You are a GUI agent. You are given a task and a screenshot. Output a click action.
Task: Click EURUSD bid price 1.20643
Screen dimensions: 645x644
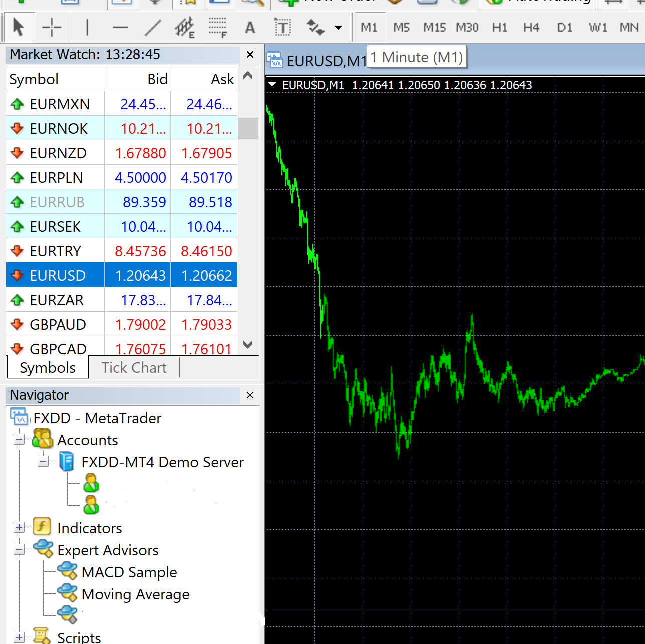[x=140, y=275]
